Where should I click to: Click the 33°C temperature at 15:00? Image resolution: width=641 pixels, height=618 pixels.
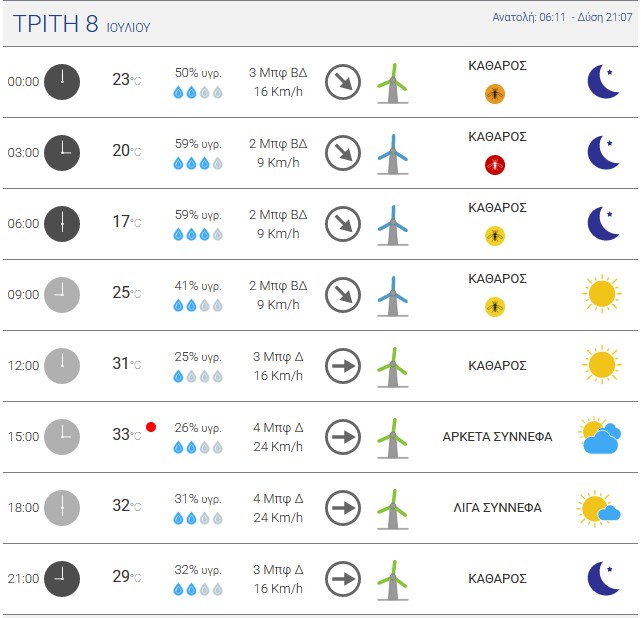pos(127,434)
